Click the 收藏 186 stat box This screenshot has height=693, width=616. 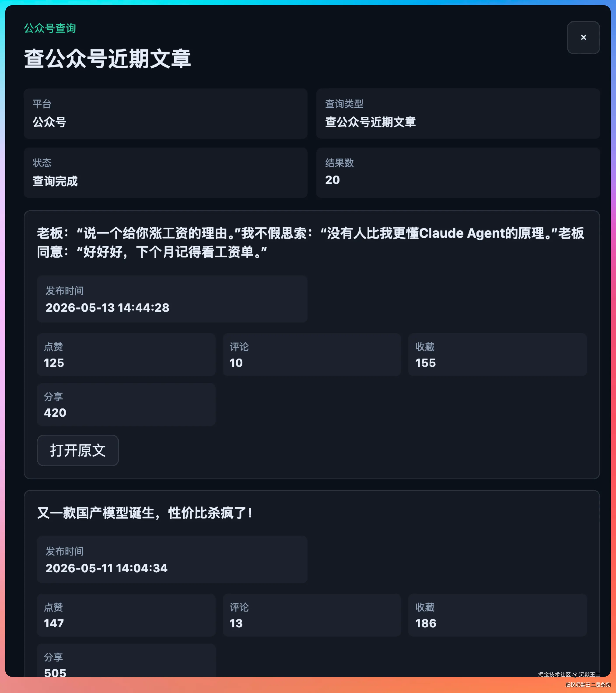(x=497, y=615)
